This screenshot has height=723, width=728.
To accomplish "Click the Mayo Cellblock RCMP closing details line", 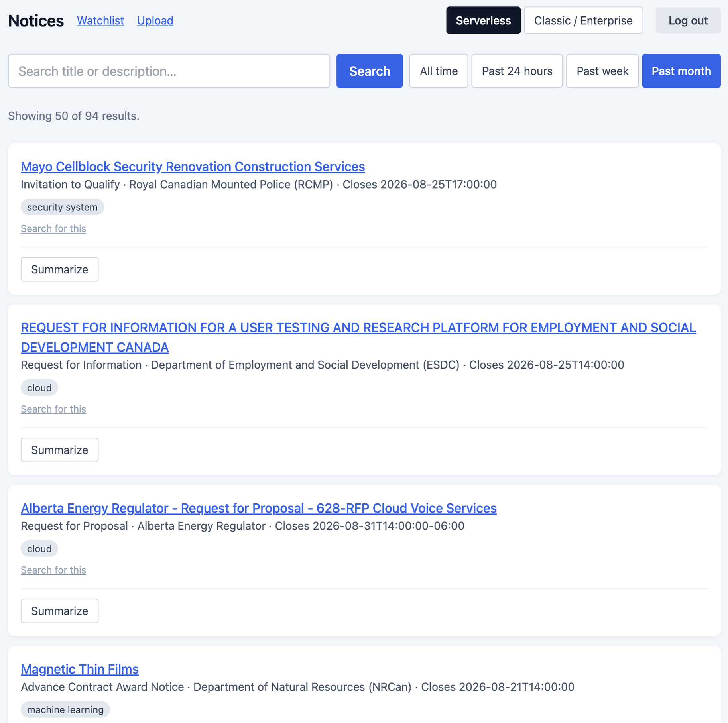I will [258, 185].
